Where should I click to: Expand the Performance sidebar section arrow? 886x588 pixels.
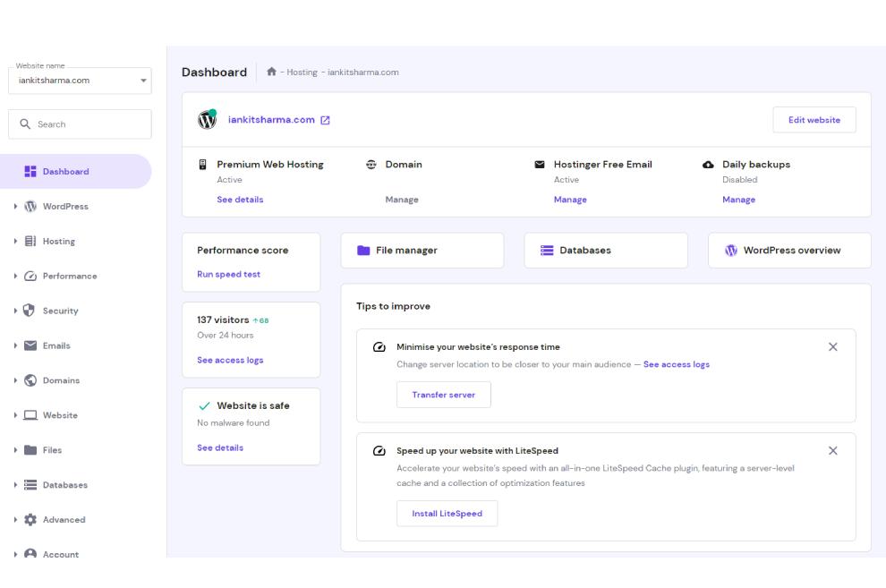click(x=15, y=277)
